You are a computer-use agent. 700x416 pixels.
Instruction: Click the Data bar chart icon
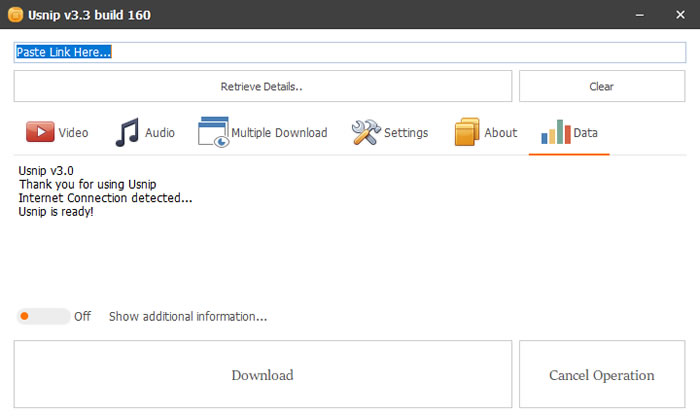pyautogui.click(x=556, y=132)
